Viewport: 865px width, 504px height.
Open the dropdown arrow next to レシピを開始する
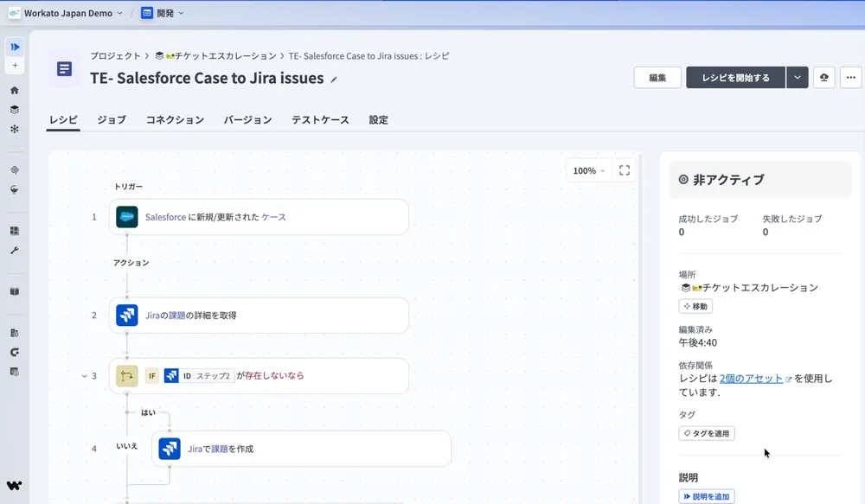pyautogui.click(x=798, y=78)
